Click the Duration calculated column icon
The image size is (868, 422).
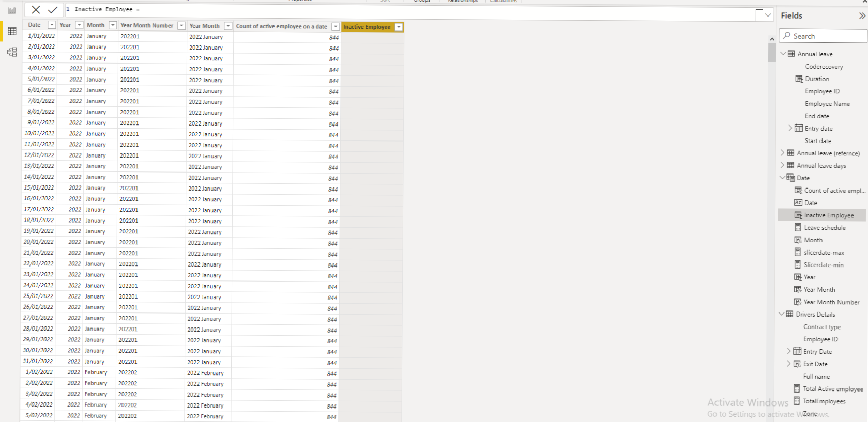pos(799,79)
